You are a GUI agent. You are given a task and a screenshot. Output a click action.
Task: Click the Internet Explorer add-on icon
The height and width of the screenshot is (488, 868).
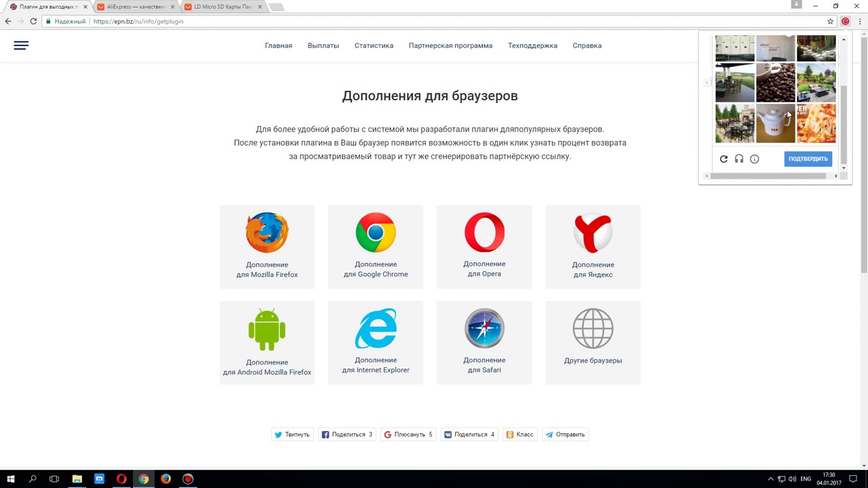376,329
